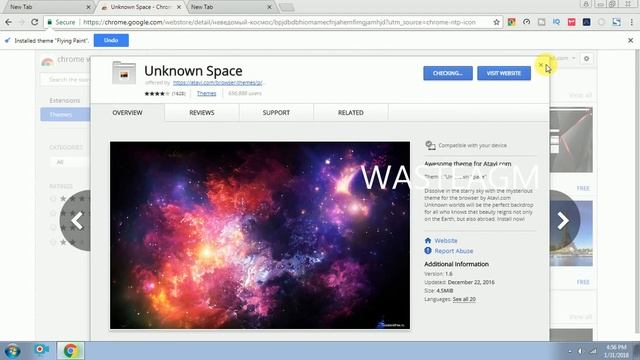Show the previous theme with left arrow
The height and width of the screenshot is (360, 640).
(x=76, y=221)
